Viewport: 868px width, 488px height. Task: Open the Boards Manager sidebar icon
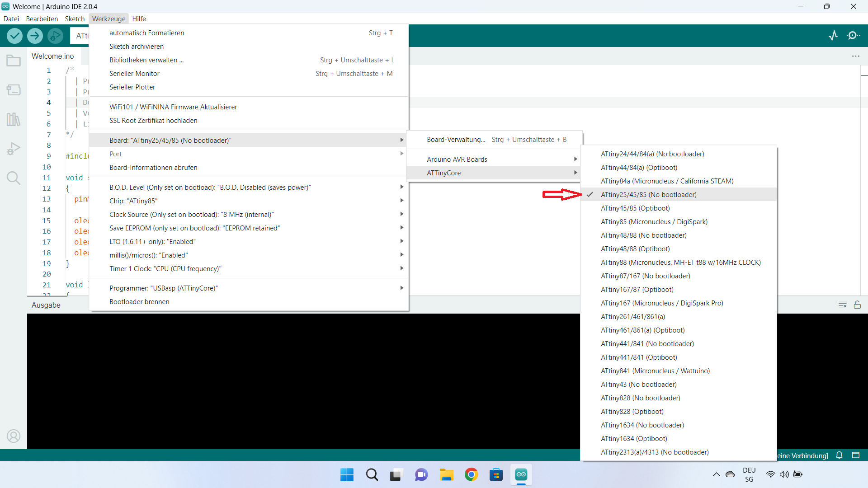click(x=14, y=90)
